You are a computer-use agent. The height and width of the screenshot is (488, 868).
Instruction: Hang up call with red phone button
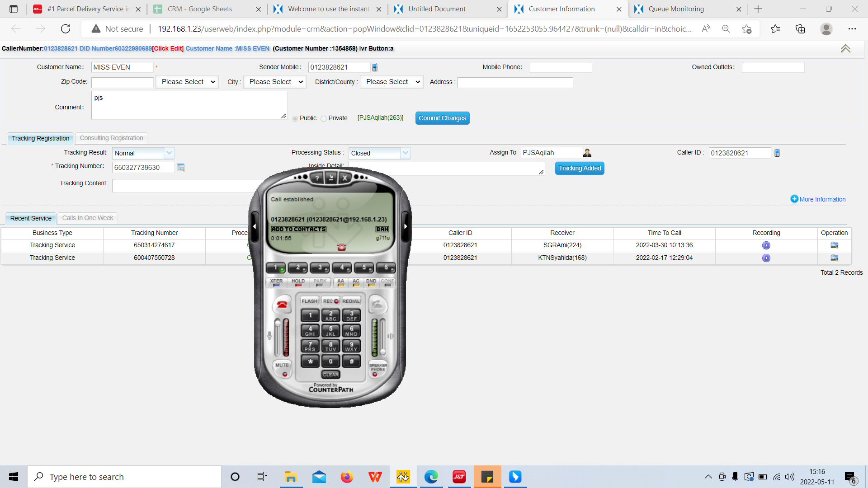282,305
